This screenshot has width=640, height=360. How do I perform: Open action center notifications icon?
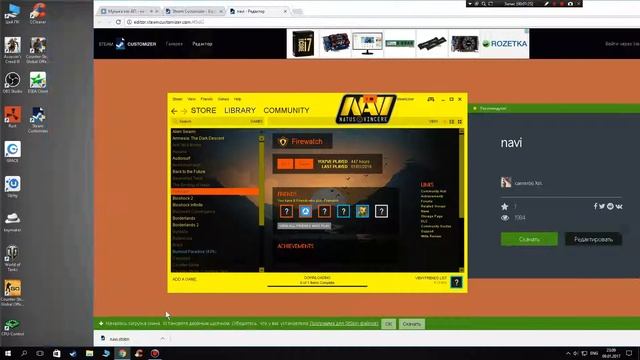(x=629, y=353)
